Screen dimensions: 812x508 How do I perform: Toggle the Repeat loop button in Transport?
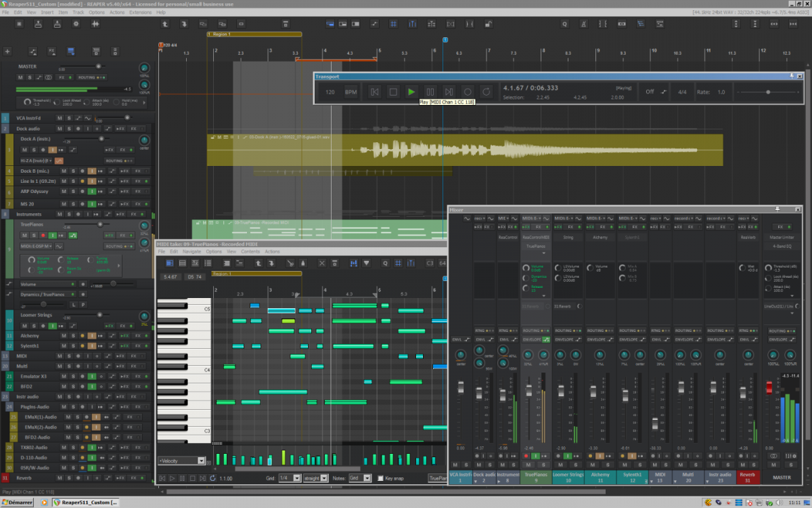click(x=486, y=91)
